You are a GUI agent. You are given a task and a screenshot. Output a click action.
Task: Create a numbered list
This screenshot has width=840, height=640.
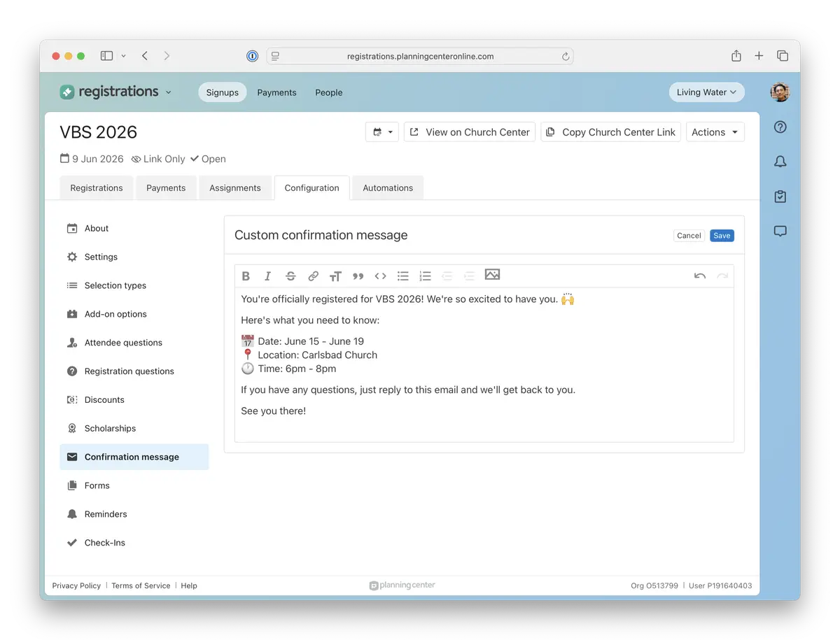click(x=425, y=276)
